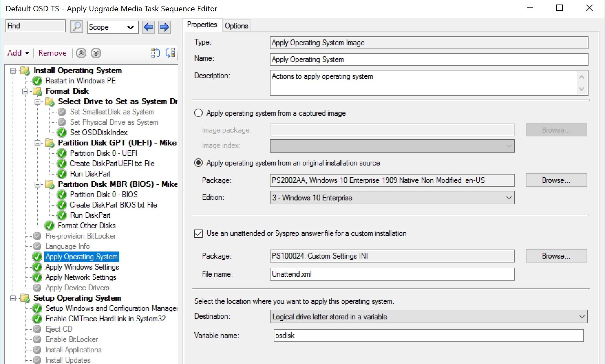This screenshot has height=364, width=605.
Task: Click the expand groups icon on the toolbar
Action: coord(170,52)
